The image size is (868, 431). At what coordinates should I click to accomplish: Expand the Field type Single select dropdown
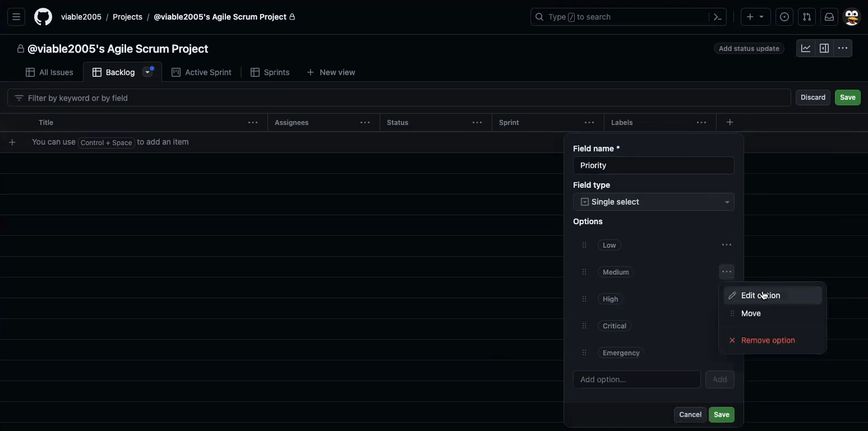tap(653, 202)
